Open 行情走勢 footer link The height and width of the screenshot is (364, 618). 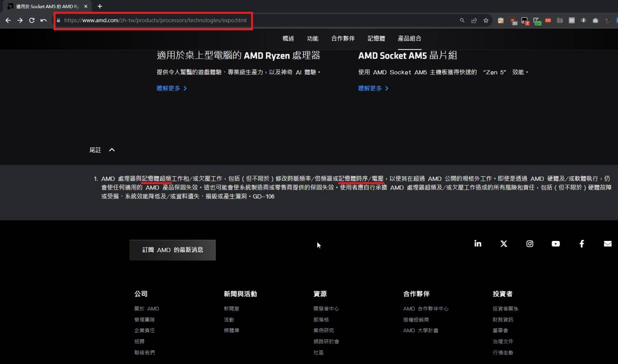coord(503,352)
